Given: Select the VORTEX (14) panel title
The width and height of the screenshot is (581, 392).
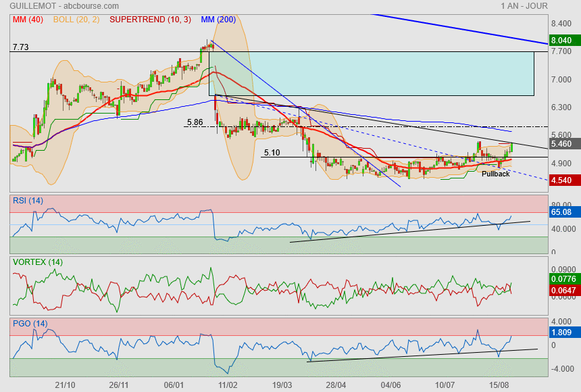Looking at the screenshot, I should coord(38,262).
